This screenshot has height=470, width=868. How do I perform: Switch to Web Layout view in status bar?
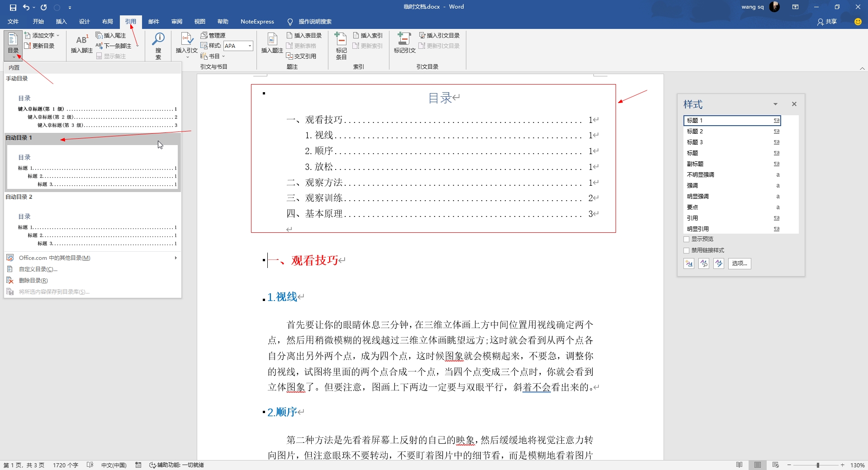(x=776, y=465)
